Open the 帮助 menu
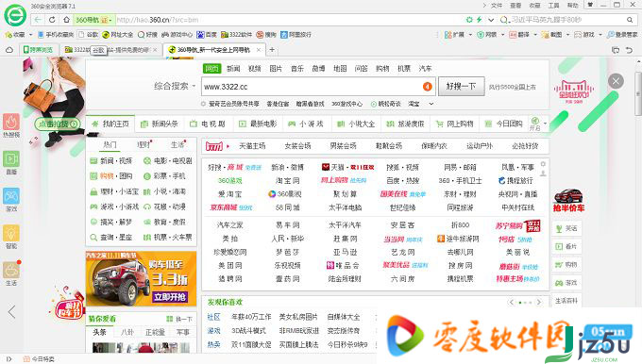 point(572,6)
